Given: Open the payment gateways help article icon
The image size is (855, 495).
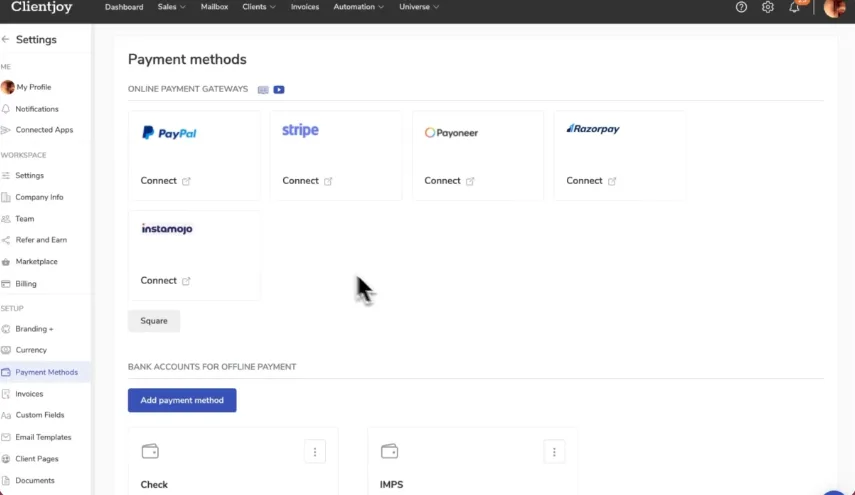Looking at the screenshot, I should pos(263,89).
